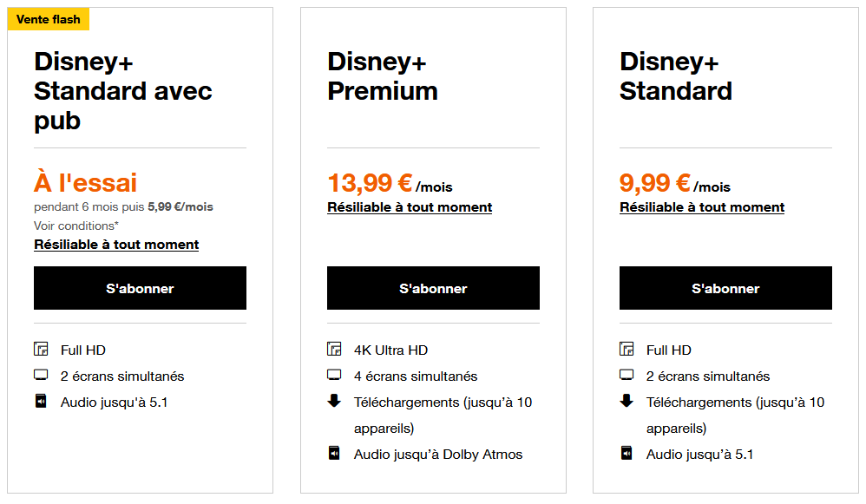
Task: Click the screen icon in the Disney+ Standard plan
Action: tap(627, 376)
